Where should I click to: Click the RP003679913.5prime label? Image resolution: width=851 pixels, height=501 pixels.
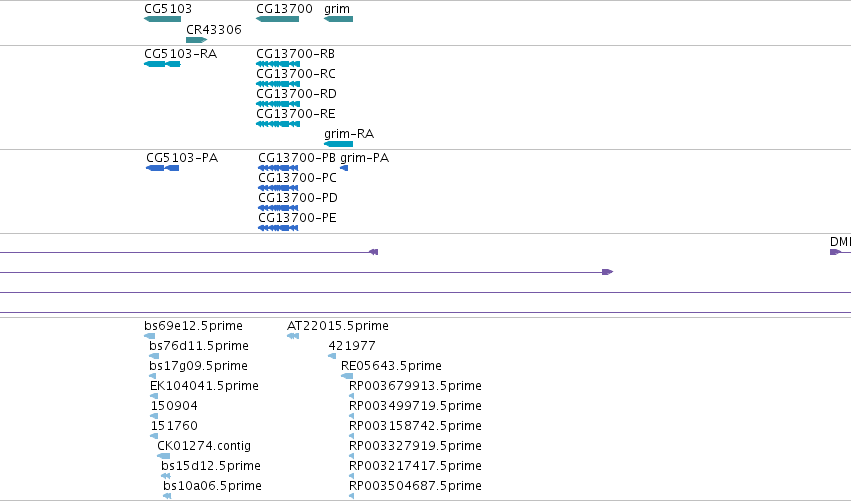pos(416,386)
